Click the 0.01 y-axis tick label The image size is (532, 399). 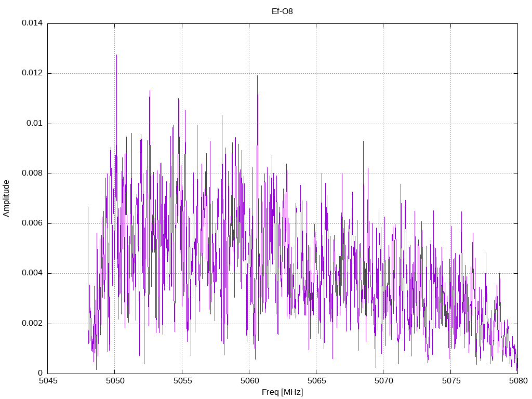click(35, 123)
